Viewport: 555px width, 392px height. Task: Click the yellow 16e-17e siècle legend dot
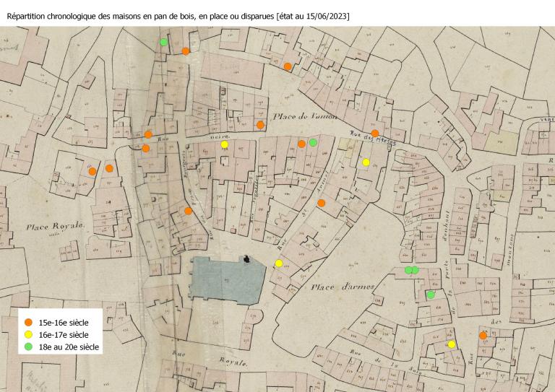point(28,334)
